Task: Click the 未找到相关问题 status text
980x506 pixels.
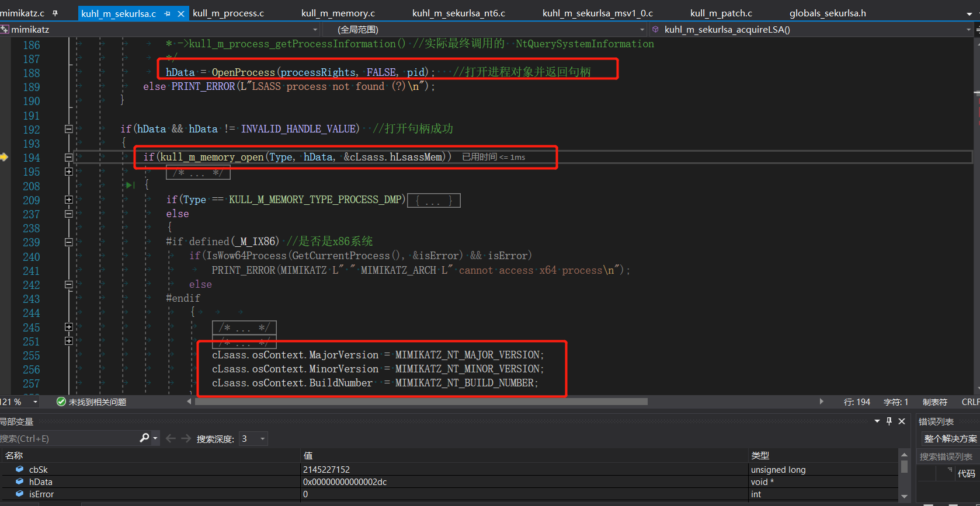Action: (x=98, y=402)
